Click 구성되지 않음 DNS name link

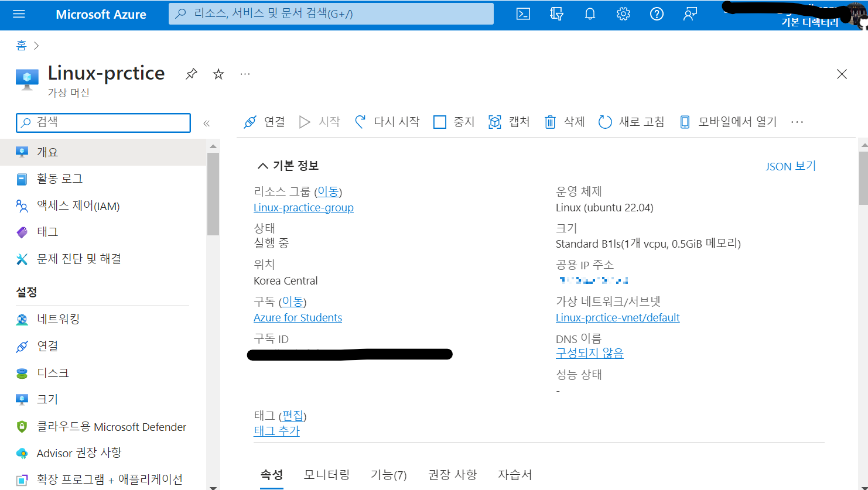[x=590, y=354]
